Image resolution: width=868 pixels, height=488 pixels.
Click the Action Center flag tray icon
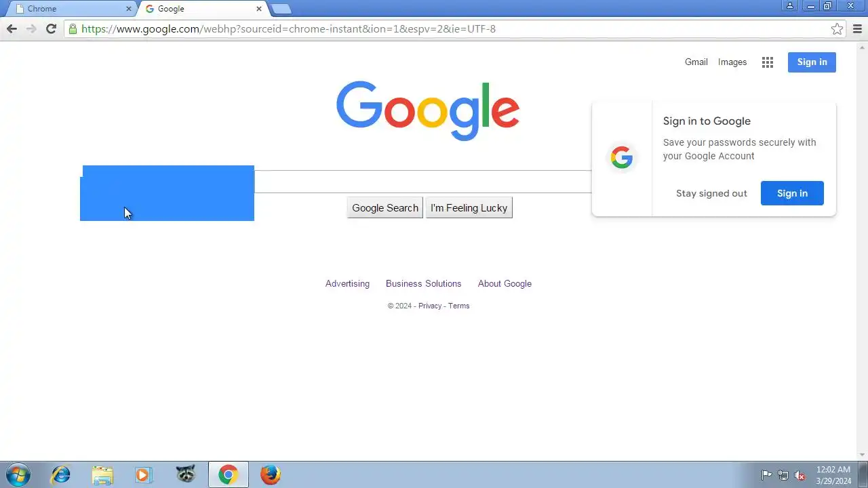click(x=766, y=475)
